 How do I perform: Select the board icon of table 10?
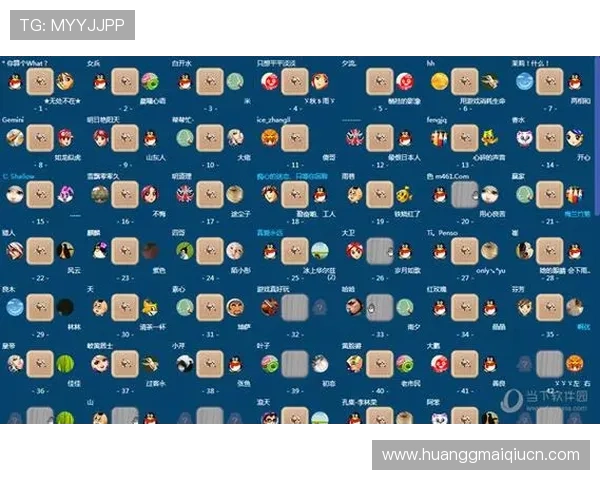[210, 138]
